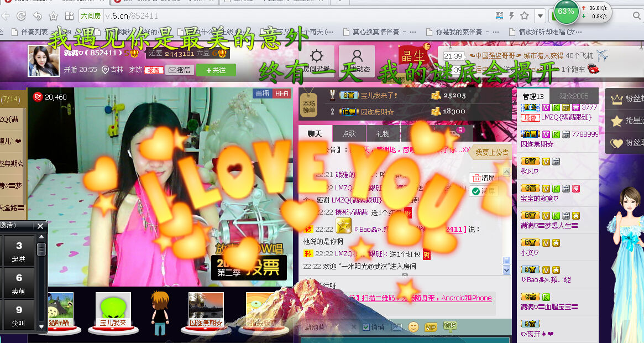Click the 财 20,460 wealth counter
Screen dimensions: 644x343
[x=50, y=97]
